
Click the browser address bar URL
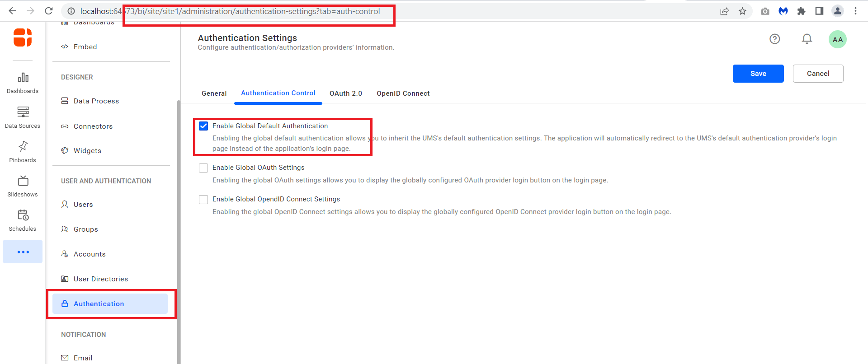(x=230, y=11)
